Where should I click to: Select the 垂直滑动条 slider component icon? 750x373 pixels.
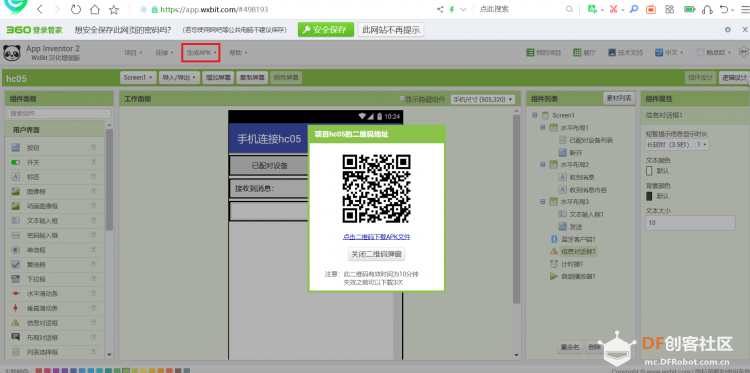[16, 308]
